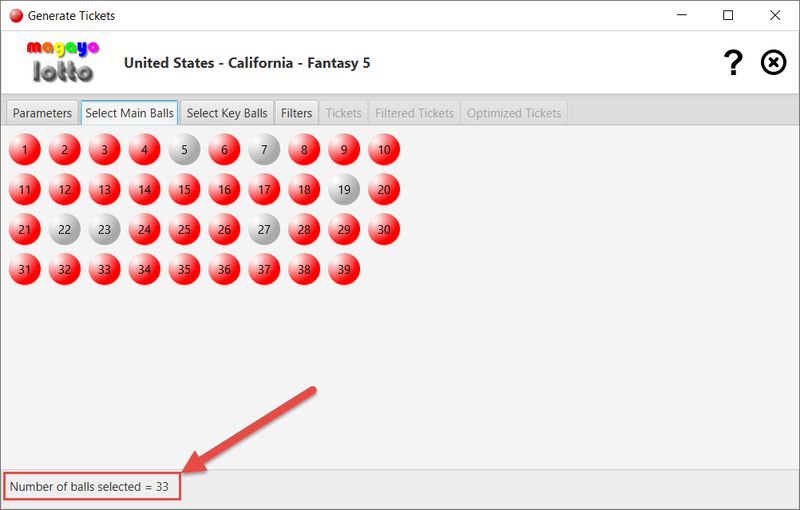
Task: Toggle ball number 31
Action: point(24,269)
